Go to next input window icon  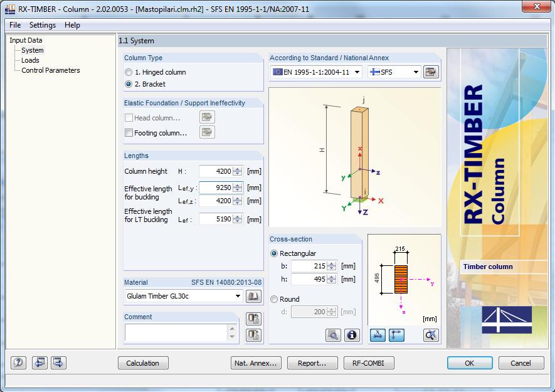58,363
